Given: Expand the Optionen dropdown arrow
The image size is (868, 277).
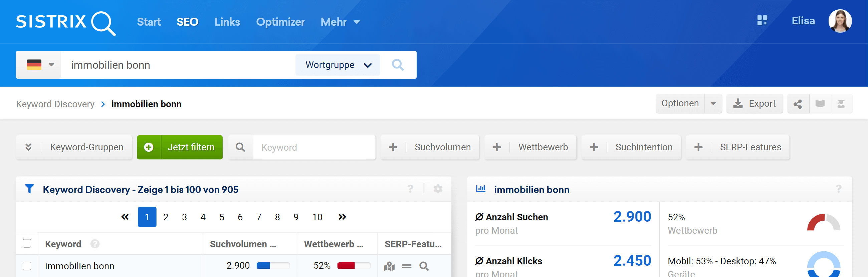Looking at the screenshot, I should pyautogui.click(x=713, y=104).
